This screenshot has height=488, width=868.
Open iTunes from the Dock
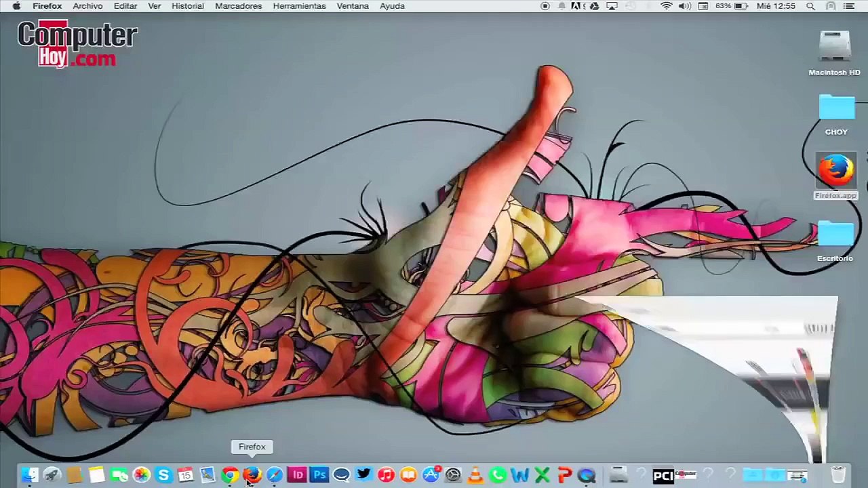pos(386,475)
